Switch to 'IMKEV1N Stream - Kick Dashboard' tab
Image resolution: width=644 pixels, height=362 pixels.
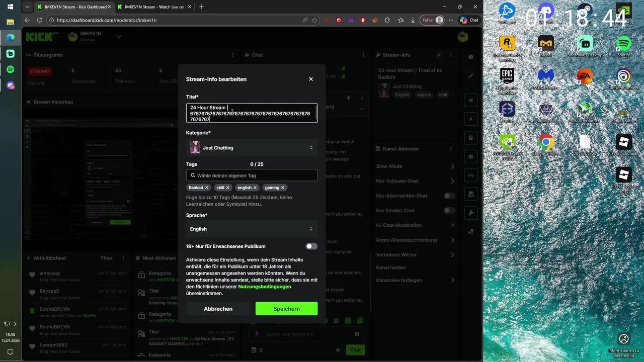coord(74,7)
